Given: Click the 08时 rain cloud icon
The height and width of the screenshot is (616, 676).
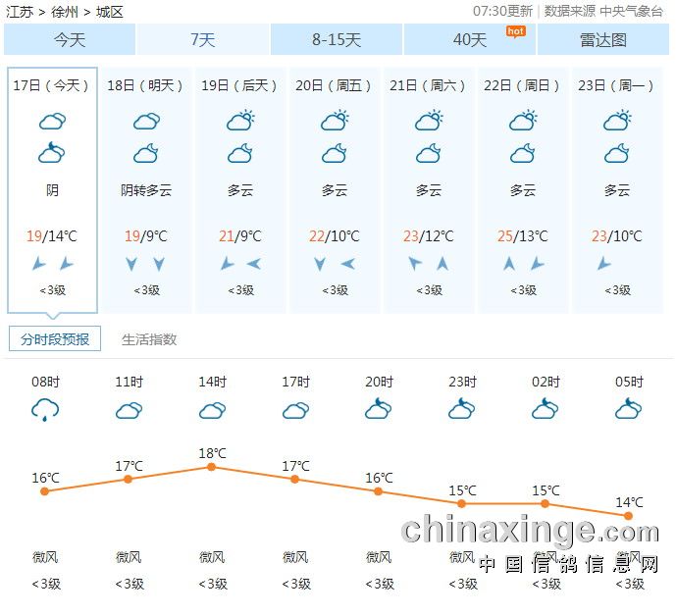Looking at the screenshot, I should 45,410.
